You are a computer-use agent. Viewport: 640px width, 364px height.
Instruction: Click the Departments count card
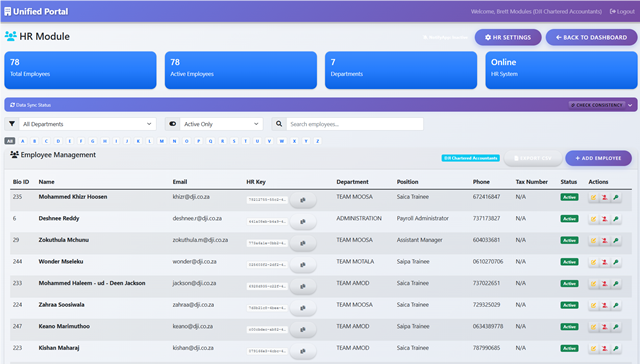pos(401,70)
